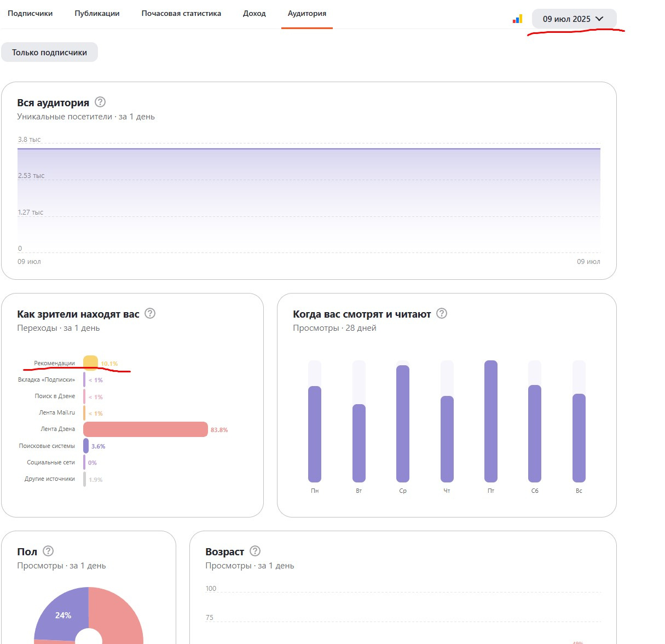This screenshot has height=644, width=665.
Task: Switch to the Подписчики tab
Action: click(30, 13)
